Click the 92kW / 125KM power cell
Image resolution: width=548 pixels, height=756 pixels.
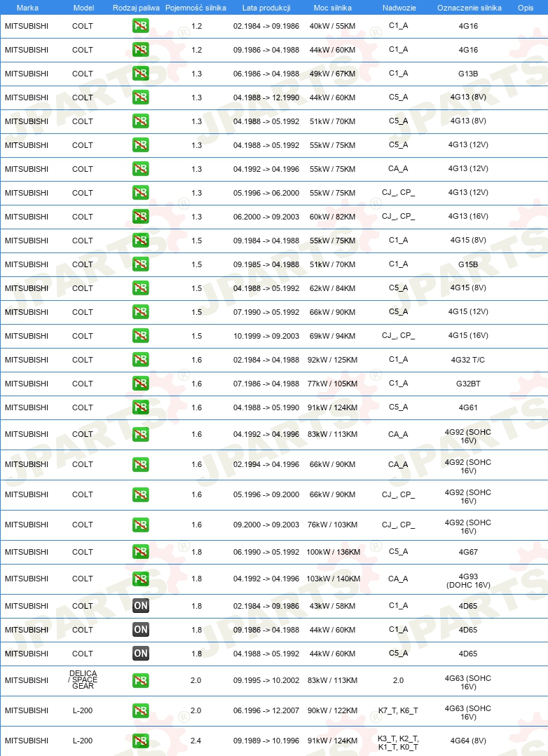333,360
